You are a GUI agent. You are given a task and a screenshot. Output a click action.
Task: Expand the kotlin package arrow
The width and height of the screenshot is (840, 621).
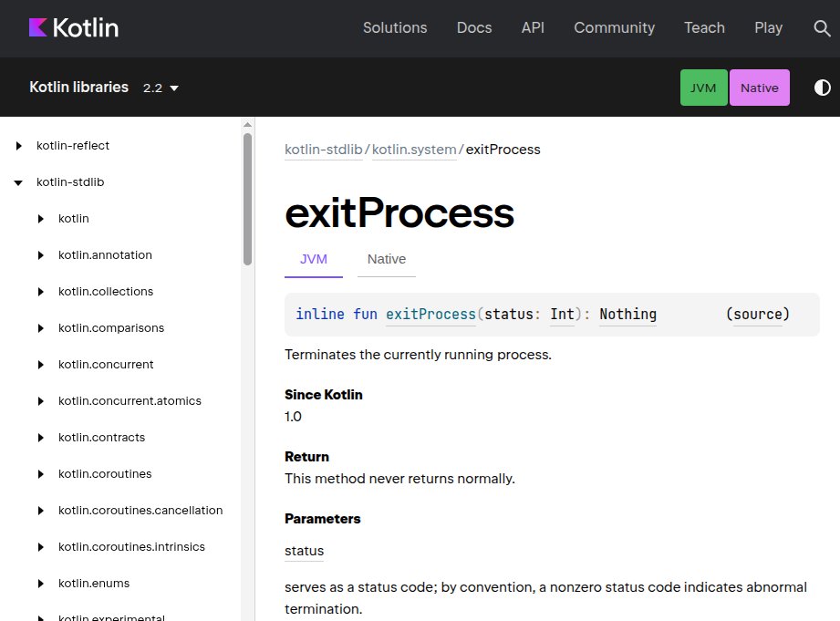tap(41, 219)
